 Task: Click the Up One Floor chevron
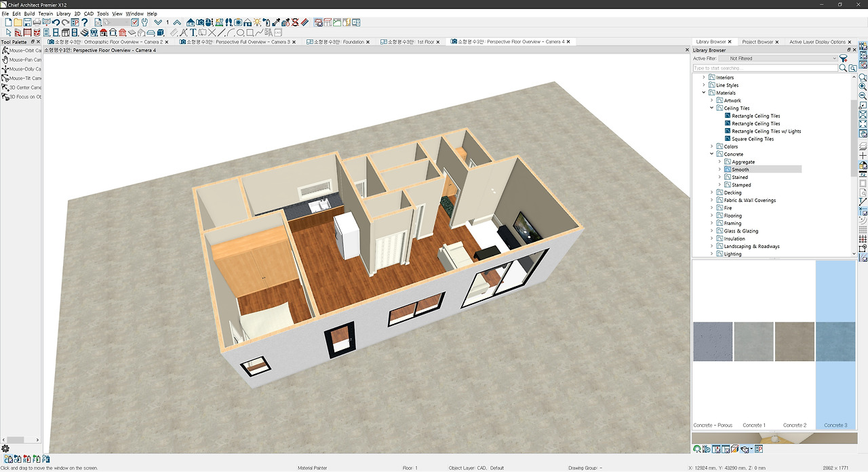(177, 22)
